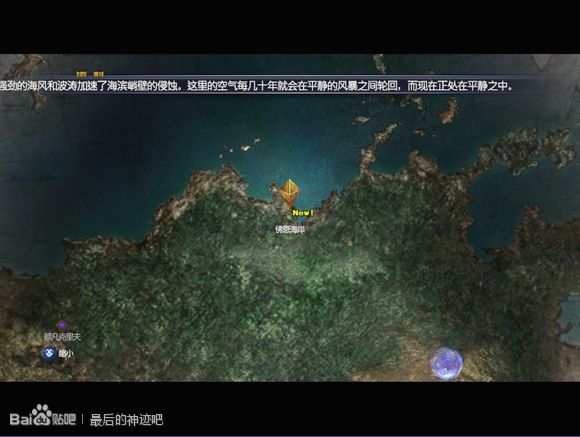580x437 pixels.
Task: Click the town name under the purple marker
Action: 62,337
